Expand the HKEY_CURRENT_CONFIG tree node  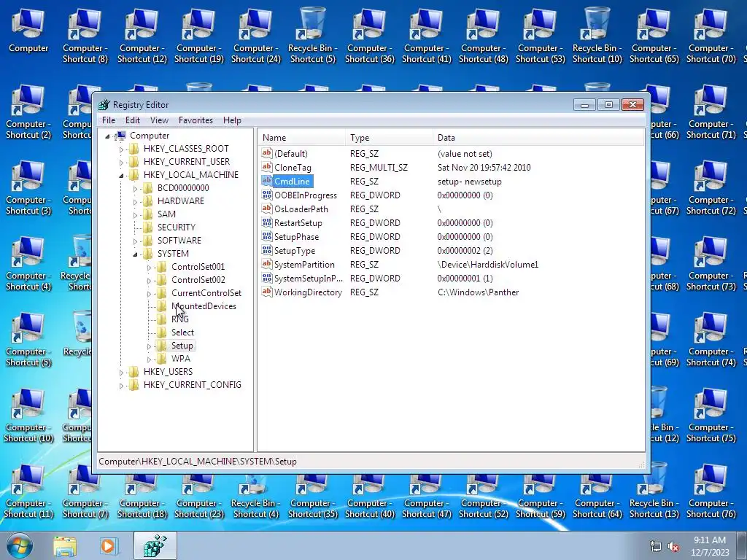121,385
